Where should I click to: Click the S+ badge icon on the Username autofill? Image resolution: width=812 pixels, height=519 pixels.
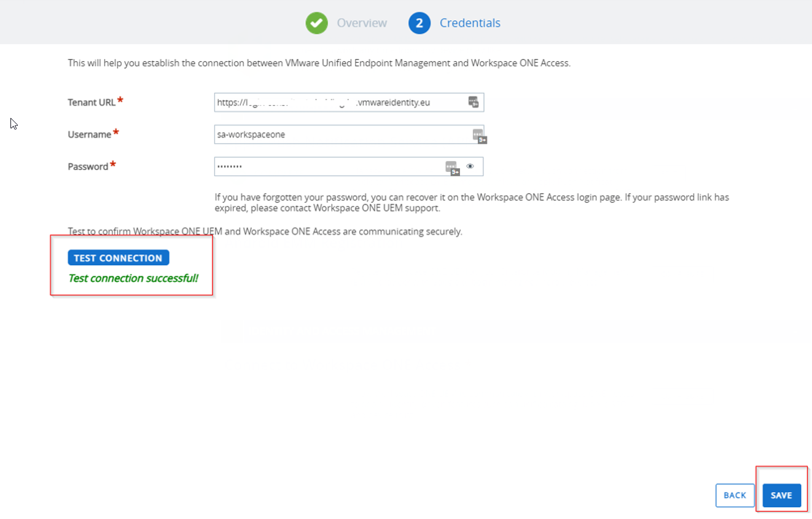(x=482, y=139)
